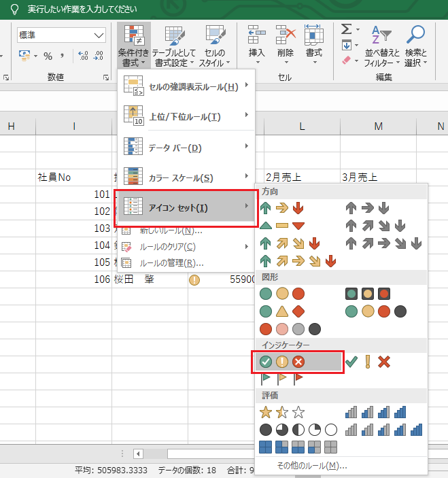Image resolution: width=448 pixels, height=478 pixels.
Task: Choose three traffic lights with rims icon set
Action: [x=368, y=294]
